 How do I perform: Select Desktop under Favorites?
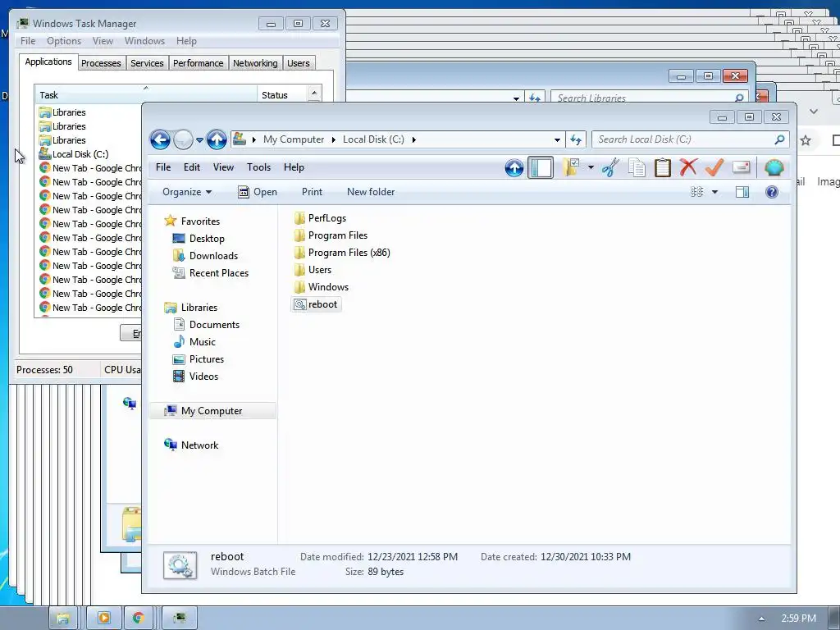pyautogui.click(x=199, y=239)
